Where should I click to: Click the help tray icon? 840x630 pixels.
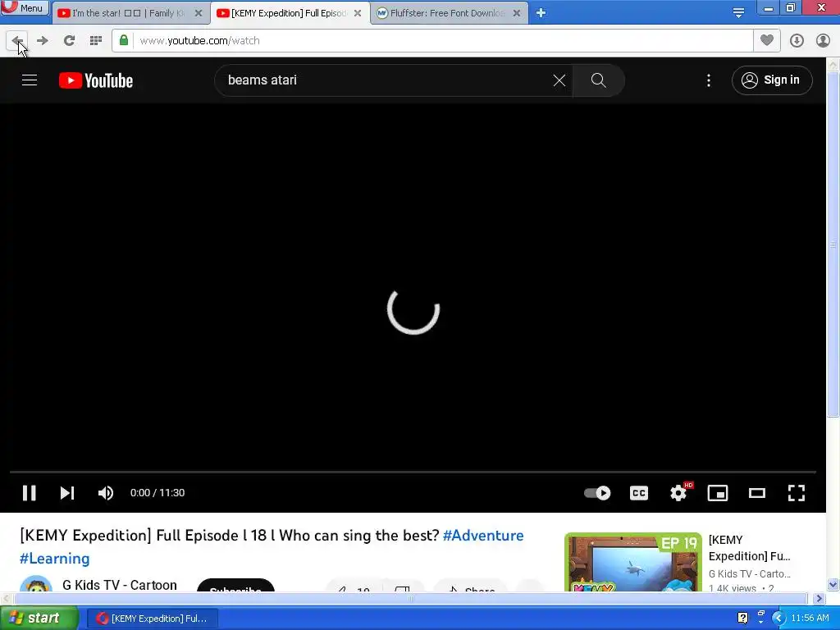tap(742, 619)
